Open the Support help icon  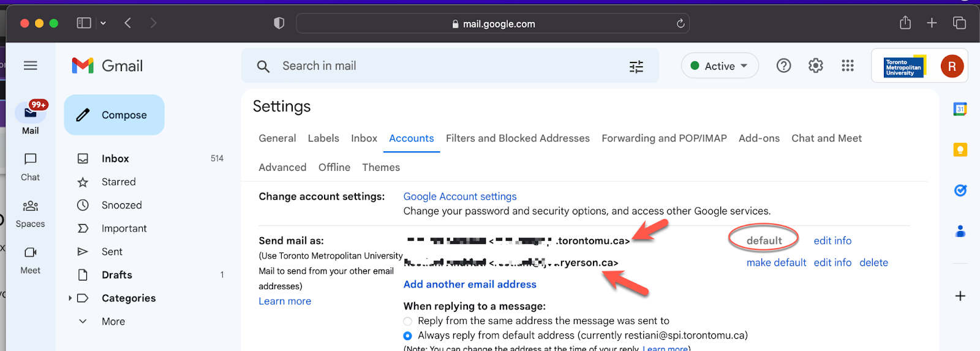pos(783,66)
